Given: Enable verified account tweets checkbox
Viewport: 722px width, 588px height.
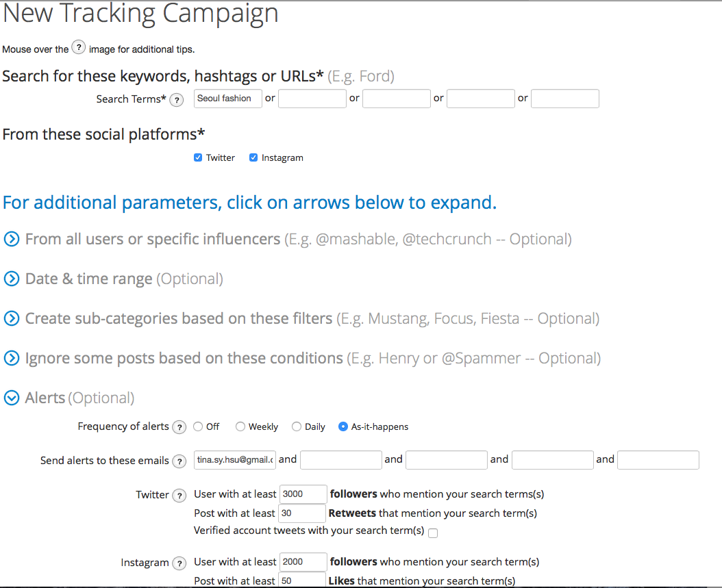Looking at the screenshot, I should pyautogui.click(x=433, y=533).
